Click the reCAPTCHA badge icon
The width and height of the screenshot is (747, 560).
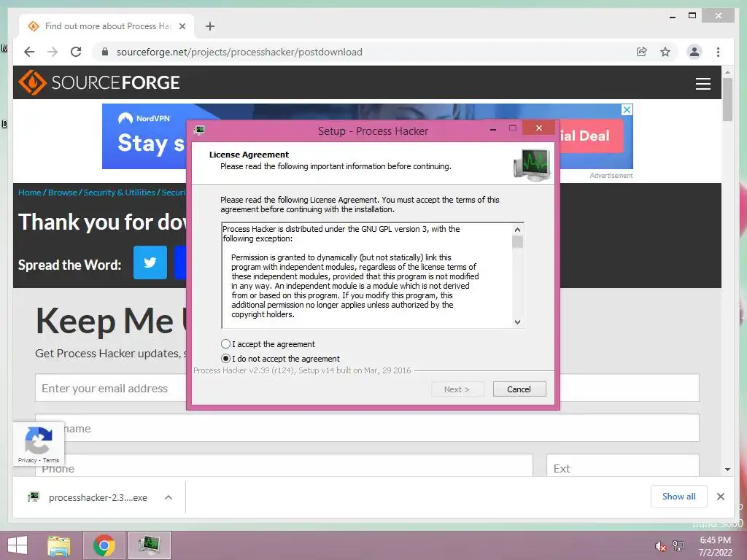pyautogui.click(x=39, y=440)
